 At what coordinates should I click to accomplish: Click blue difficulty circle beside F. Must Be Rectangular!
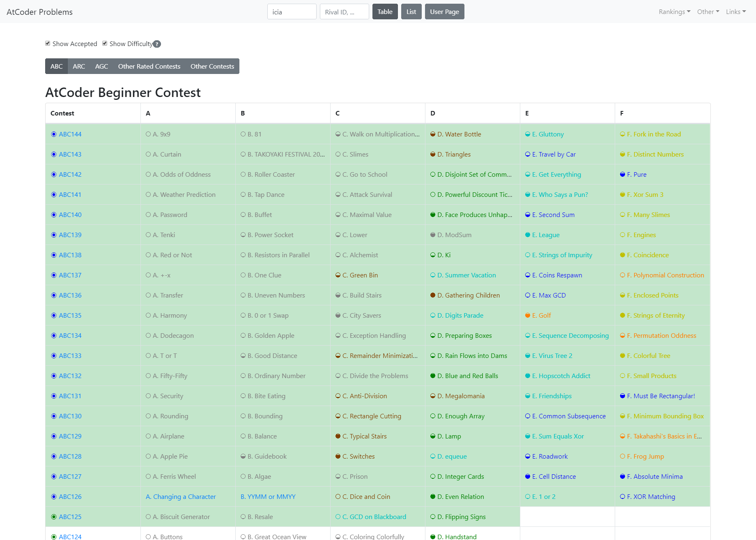623,396
